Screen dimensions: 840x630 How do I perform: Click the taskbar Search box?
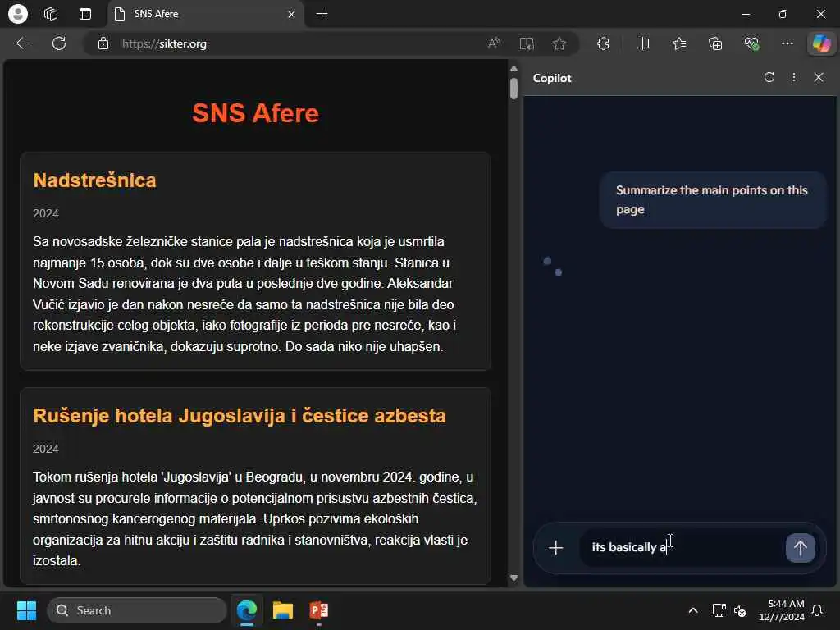coord(137,610)
